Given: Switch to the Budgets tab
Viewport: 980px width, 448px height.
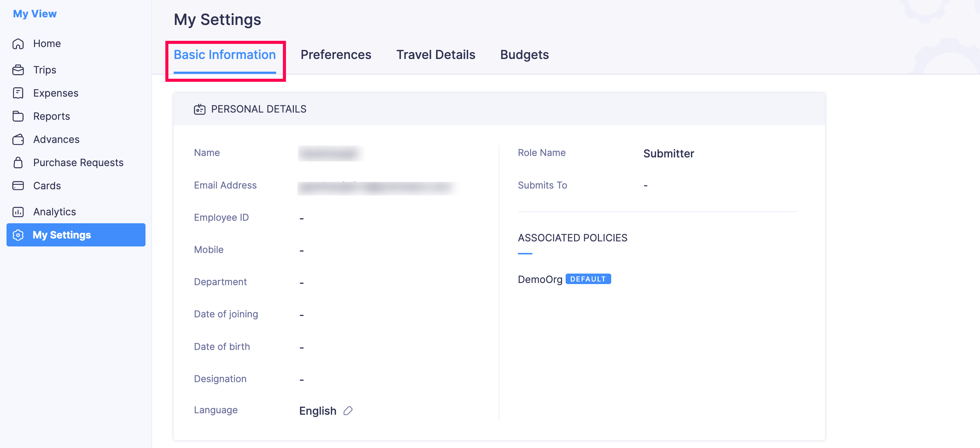Looking at the screenshot, I should point(524,54).
